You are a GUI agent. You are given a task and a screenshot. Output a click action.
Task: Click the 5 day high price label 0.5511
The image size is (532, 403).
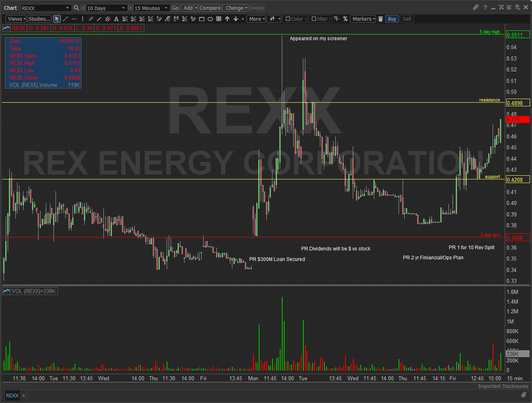518,35
